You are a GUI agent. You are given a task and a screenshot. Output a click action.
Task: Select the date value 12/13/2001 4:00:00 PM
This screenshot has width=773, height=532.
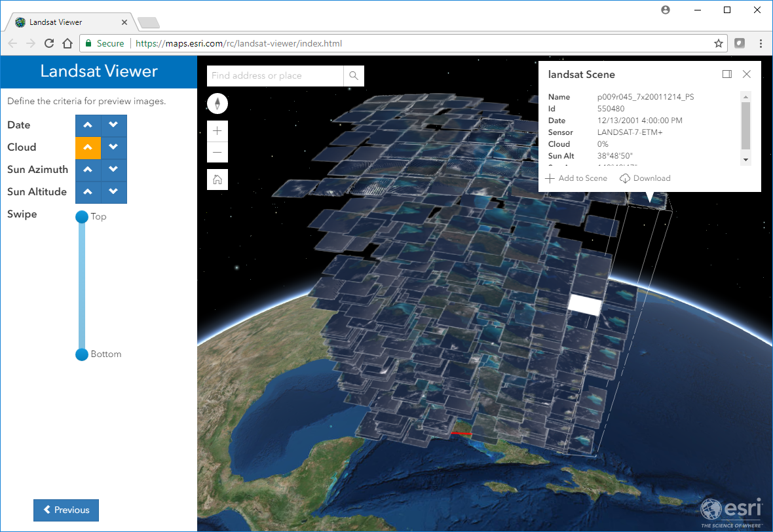[640, 121]
